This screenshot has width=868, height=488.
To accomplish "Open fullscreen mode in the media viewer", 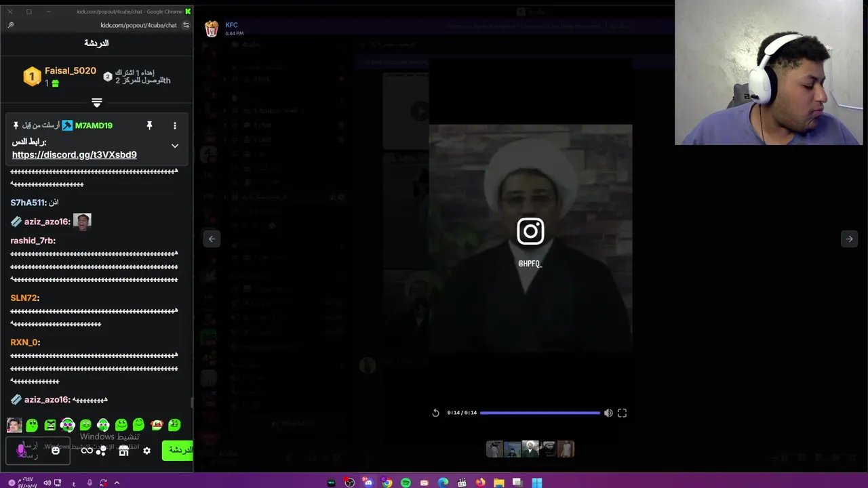I will (622, 413).
